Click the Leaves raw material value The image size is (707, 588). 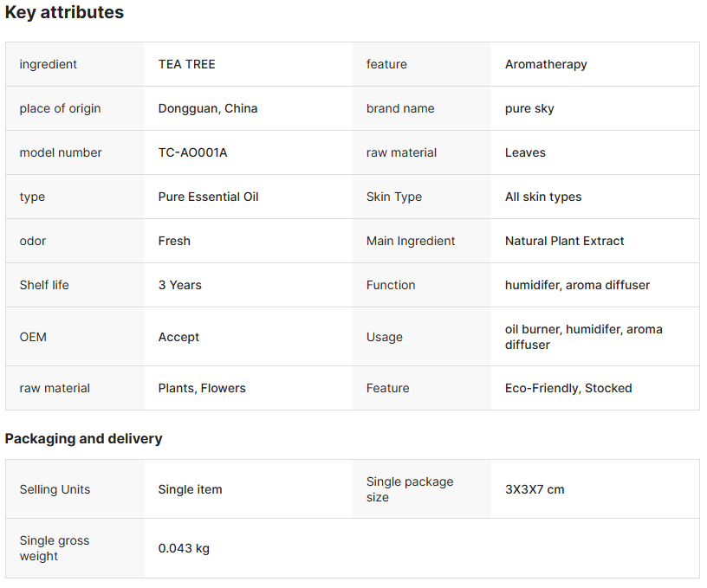(x=525, y=152)
